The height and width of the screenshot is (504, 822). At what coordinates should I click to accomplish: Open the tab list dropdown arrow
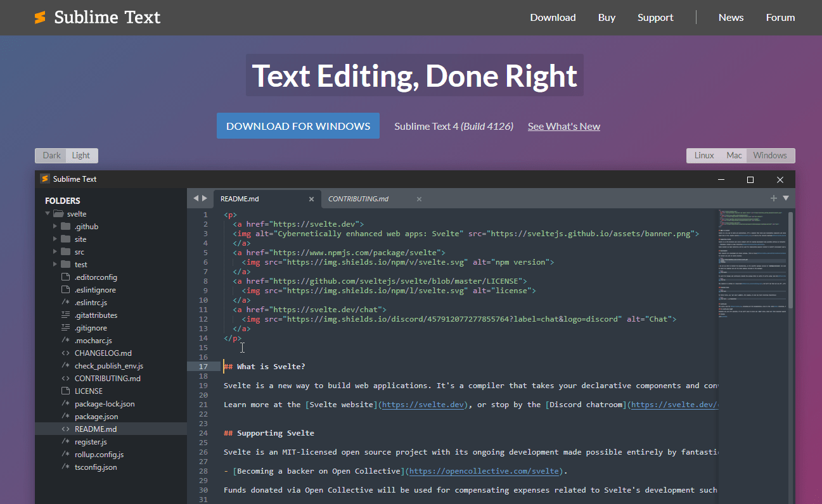pos(786,198)
